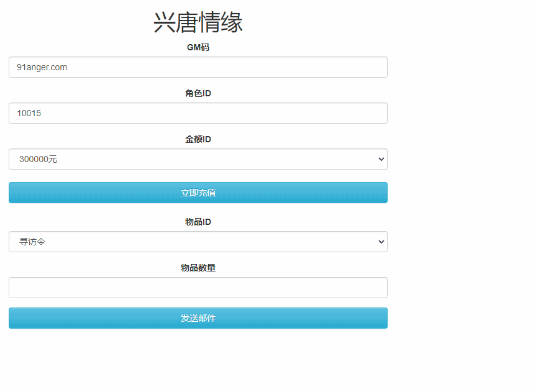Click the 发送邮件 send mail button
Screen dimensions: 533x392
tap(198, 317)
